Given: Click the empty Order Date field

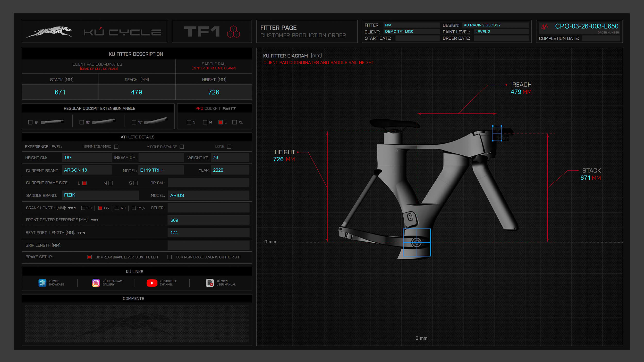Looking at the screenshot, I should (501, 38).
